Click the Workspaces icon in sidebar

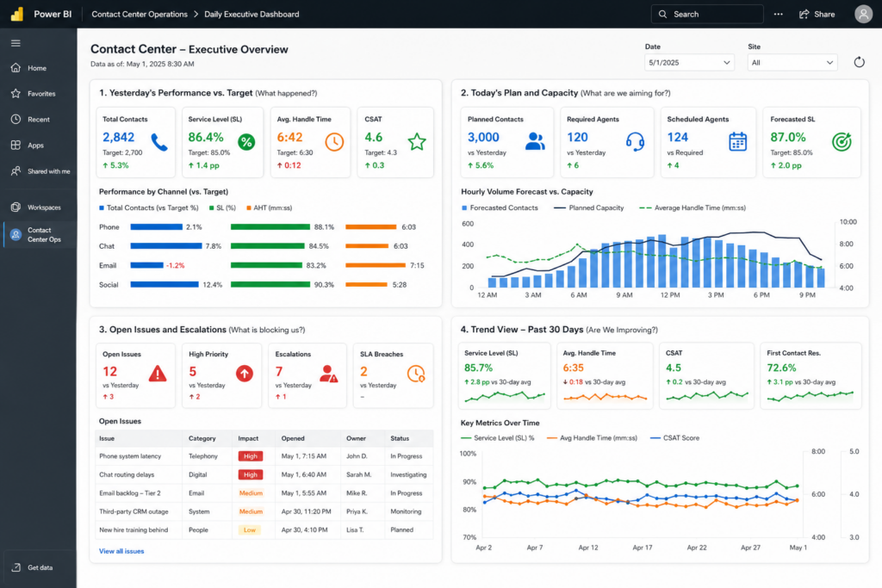pos(16,207)
